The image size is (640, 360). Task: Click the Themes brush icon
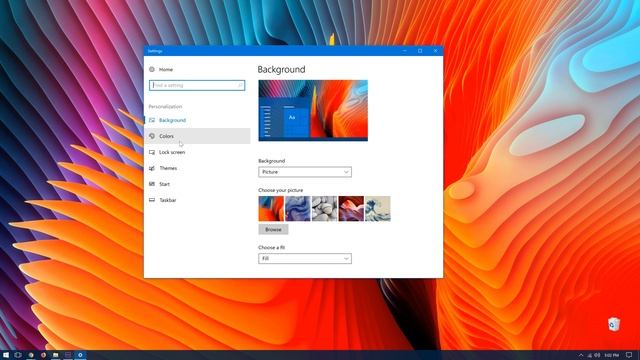tap(152, 168)
